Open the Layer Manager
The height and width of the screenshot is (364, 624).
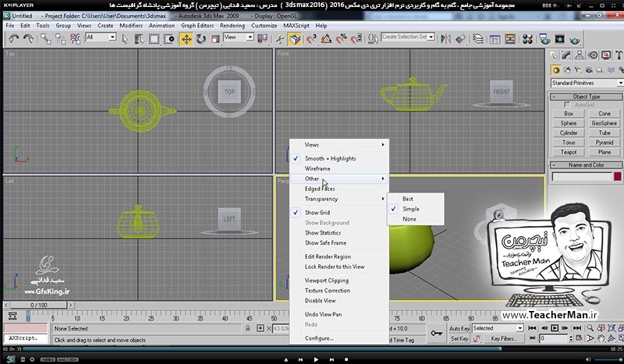[478, 39]
